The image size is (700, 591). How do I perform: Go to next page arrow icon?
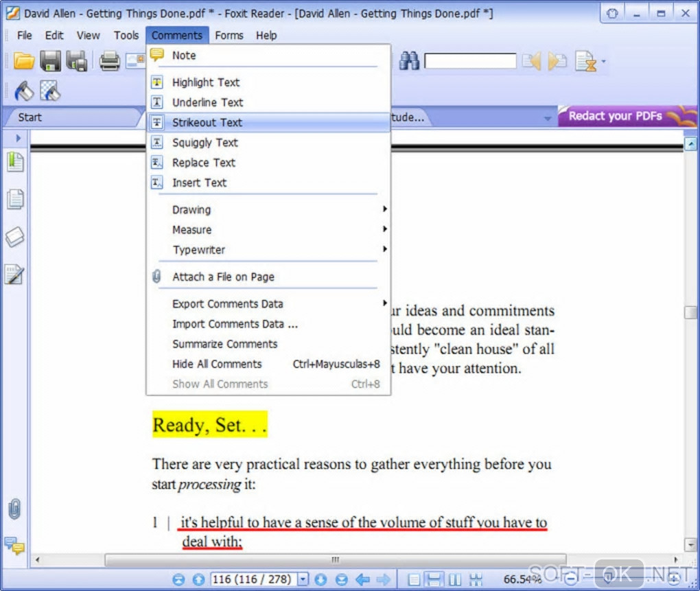(320, 579)
